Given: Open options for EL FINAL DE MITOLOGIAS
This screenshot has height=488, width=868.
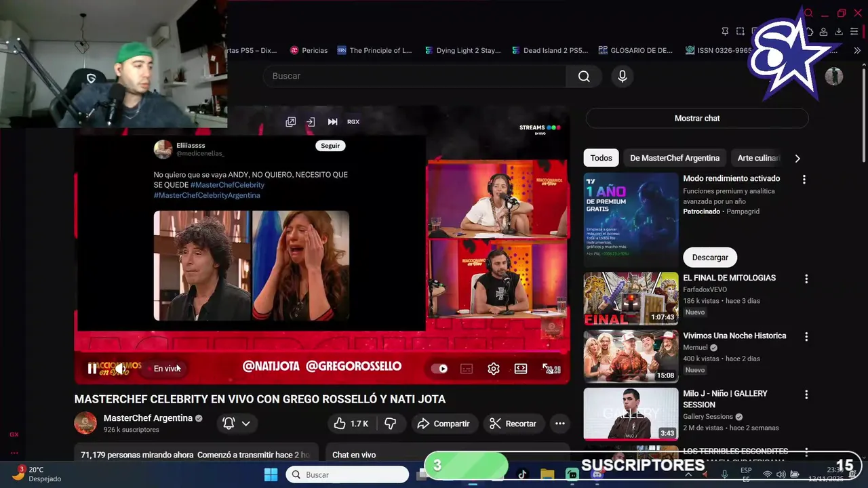Looking at the screenshot, I should [x=806, y=279].
